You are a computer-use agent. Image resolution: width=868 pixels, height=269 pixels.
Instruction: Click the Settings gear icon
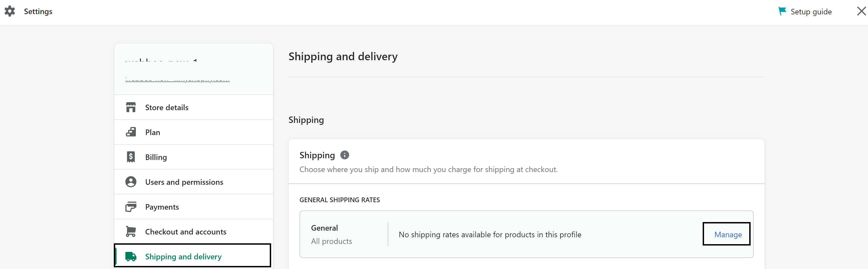[x=10, y=11]
